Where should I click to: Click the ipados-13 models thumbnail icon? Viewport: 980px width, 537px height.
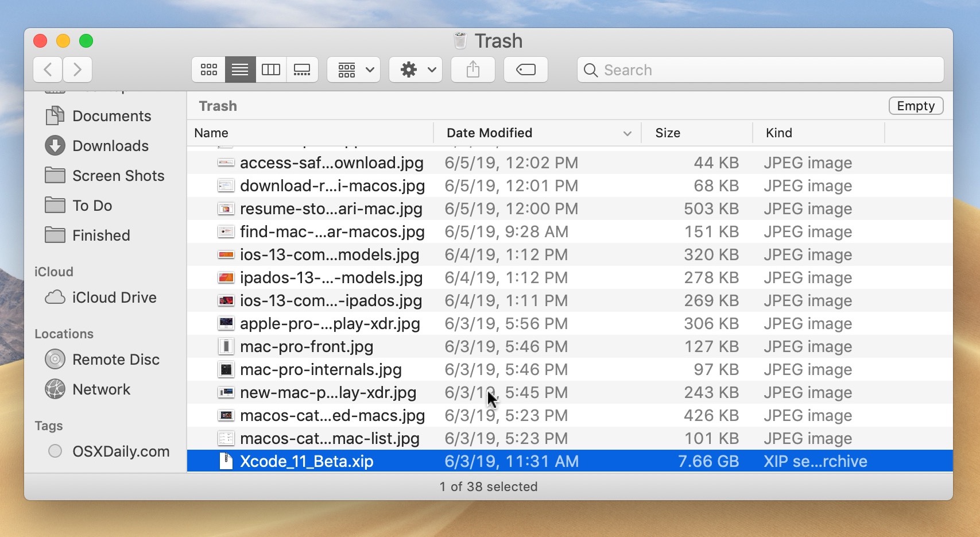(226, 277)
